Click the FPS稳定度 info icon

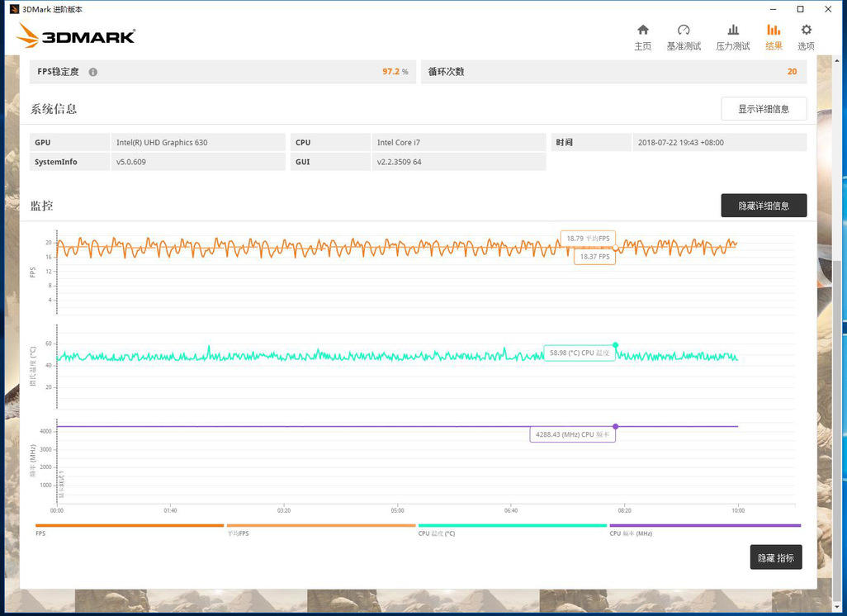[93, 72]
